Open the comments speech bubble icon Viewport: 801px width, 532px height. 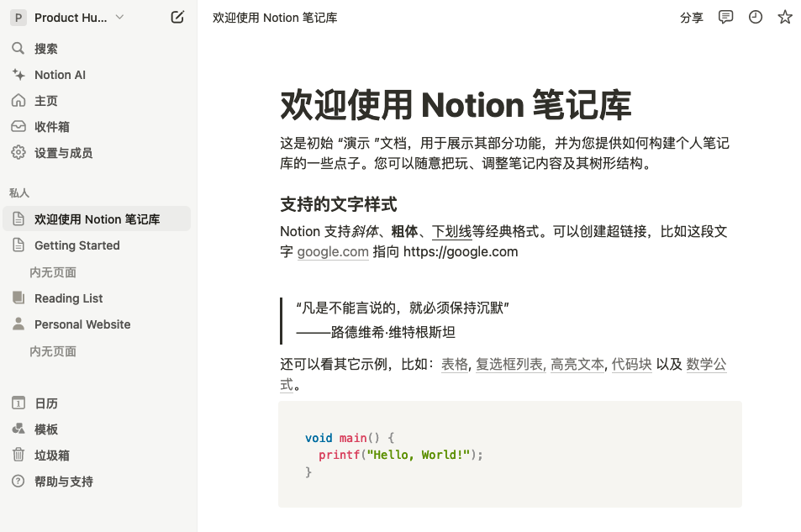click(x=725, y=18)
